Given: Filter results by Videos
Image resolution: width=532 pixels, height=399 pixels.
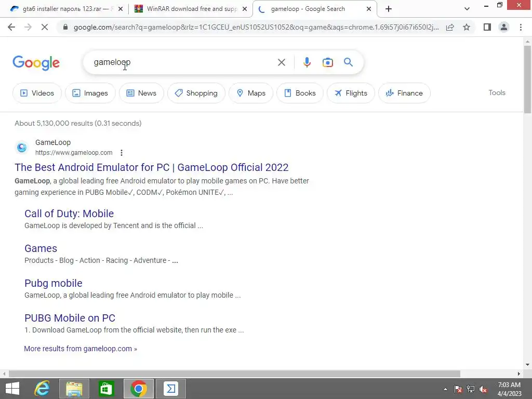Looking at the screenshot, I should click(37, 93).
